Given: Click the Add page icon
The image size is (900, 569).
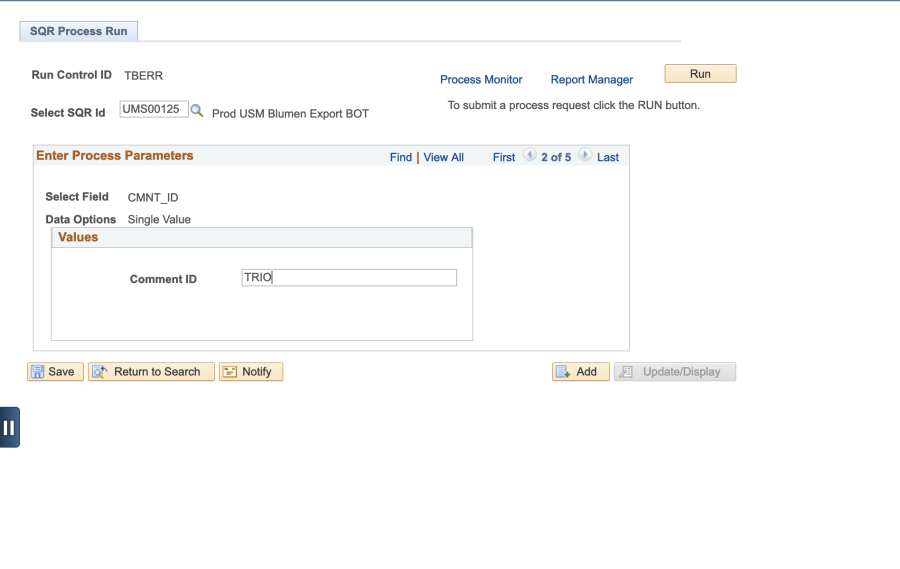Looking at the screenshot, I should point(563,372).
